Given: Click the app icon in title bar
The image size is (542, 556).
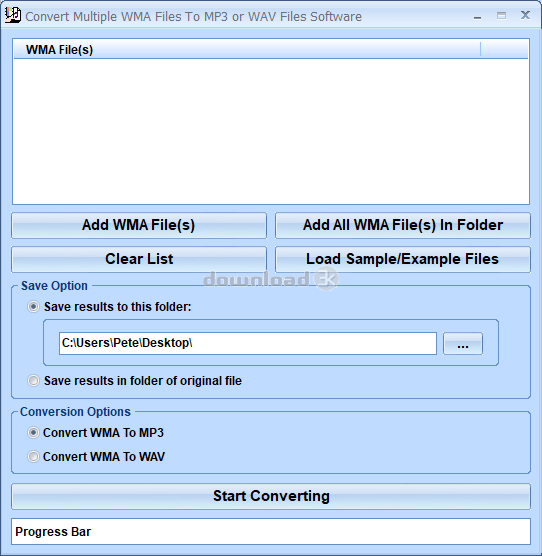Looking at the screenshot, I should 12,16.
